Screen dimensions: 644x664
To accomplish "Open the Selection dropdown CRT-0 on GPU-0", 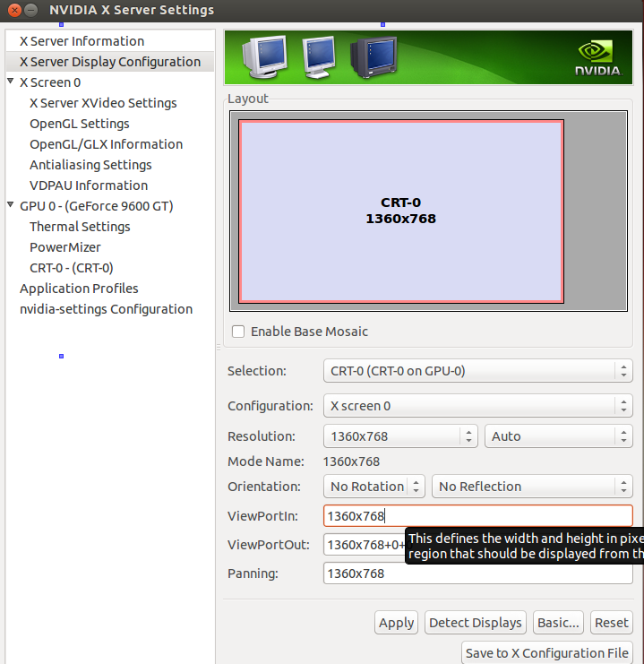I will tap(478, 371).
